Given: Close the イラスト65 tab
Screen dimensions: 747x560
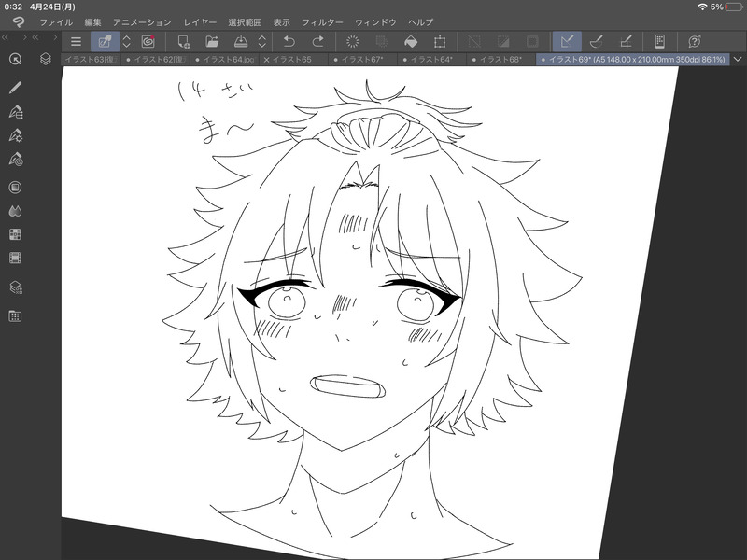Looking at the screenshot, I should tap(266, 60).
